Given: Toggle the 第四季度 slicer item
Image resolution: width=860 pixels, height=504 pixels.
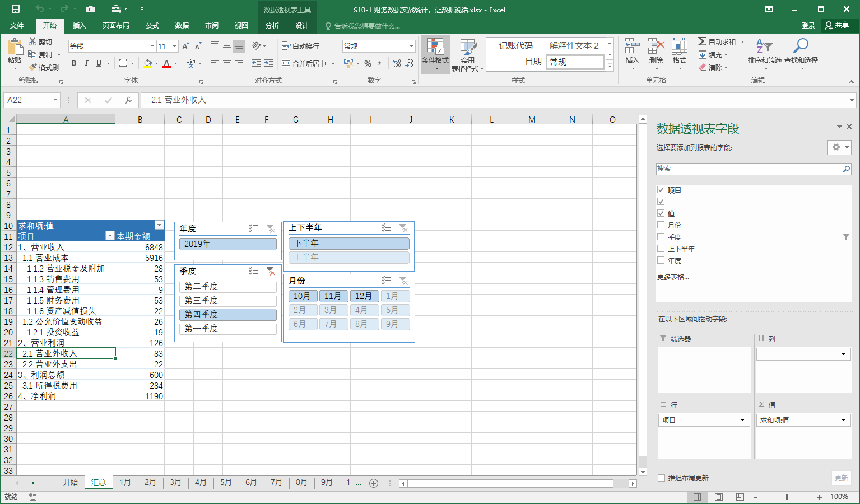Looking at the screenshot, I should click(228, 314).
